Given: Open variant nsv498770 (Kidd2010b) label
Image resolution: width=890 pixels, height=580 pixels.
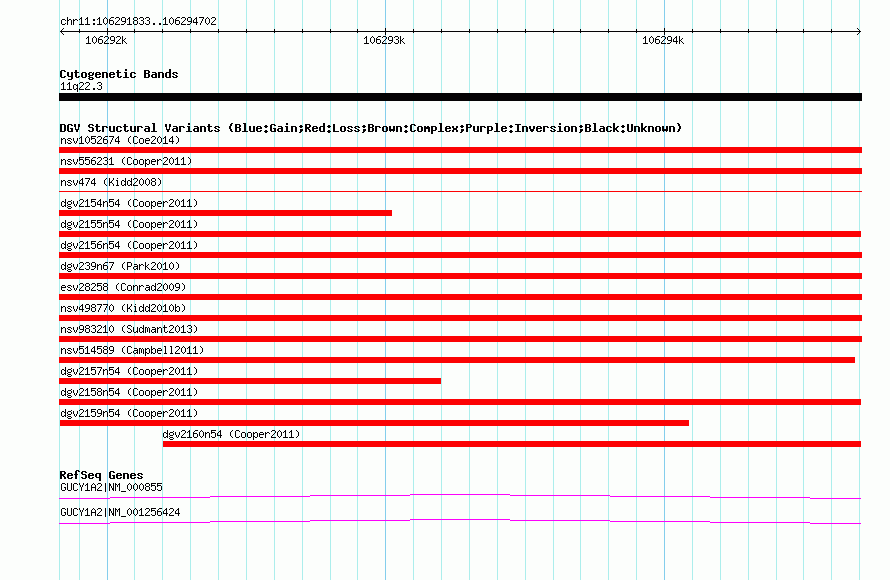Looking at the screenshot, I should (x=123, y=308).
